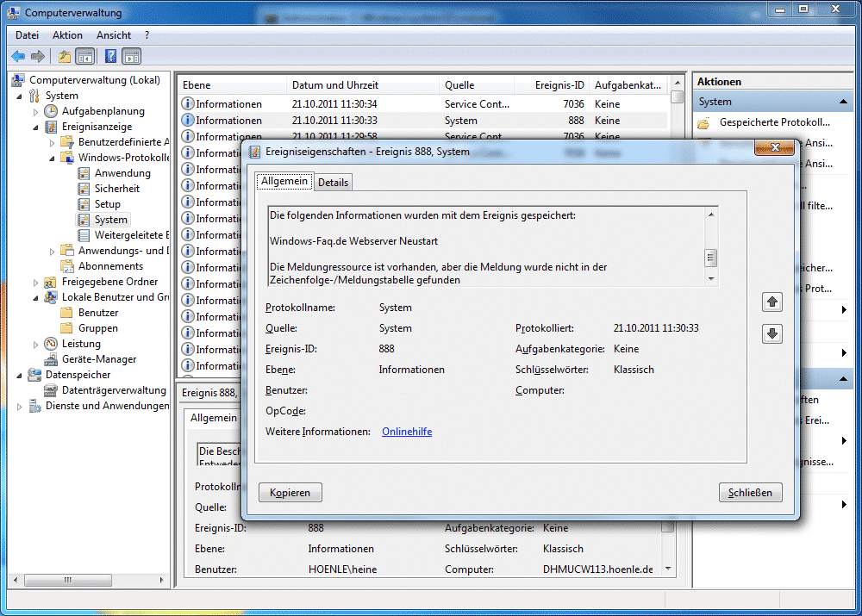This screenshot has height=616, width=862.
Task: Collapse Lokale Benutzer und Gruppen node
Action: point(35,298)
